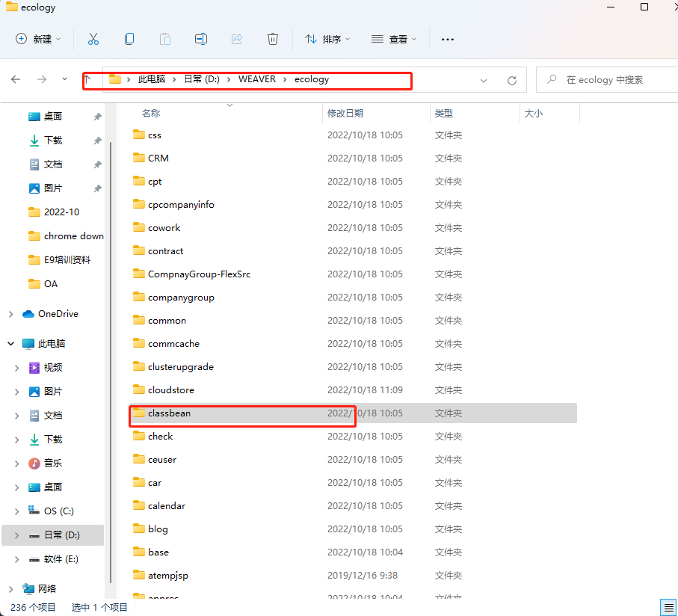678x616 pixels.
Task: Click the Copy icon in toolbar
Action: point(129,39)
